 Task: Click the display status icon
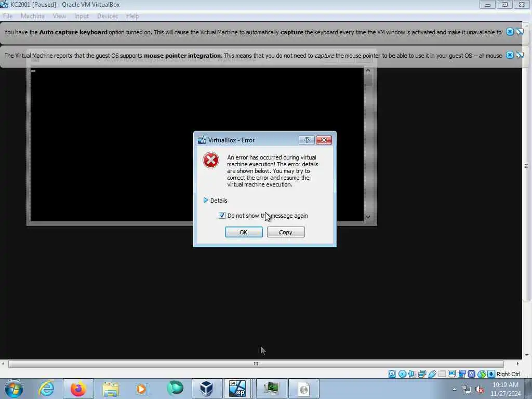pos(451,374)
